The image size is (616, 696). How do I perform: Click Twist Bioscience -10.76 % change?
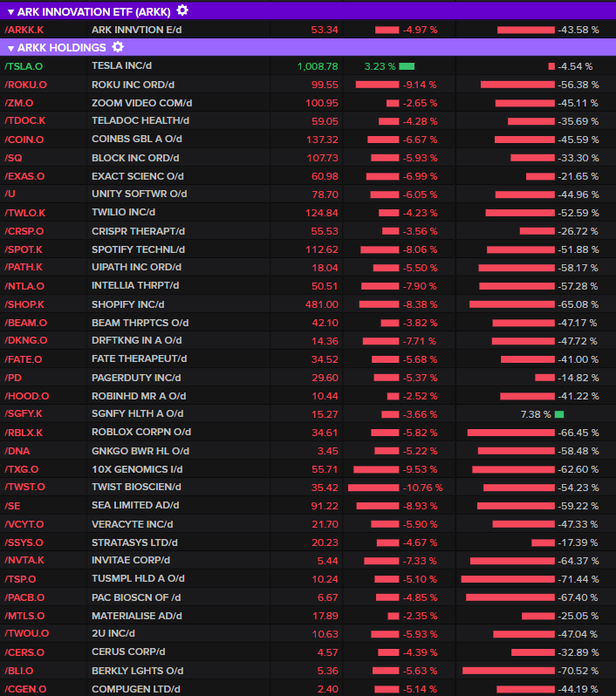pyautogui.click(x=422, y=488)
